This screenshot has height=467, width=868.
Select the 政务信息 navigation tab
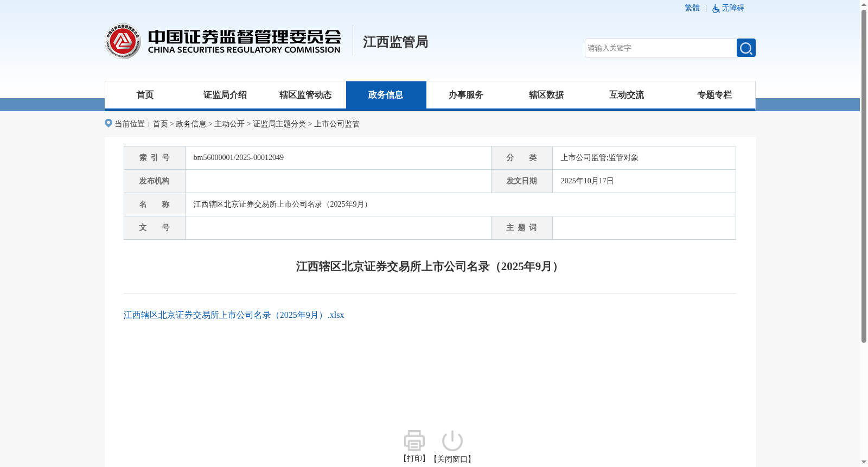point(386,95)
